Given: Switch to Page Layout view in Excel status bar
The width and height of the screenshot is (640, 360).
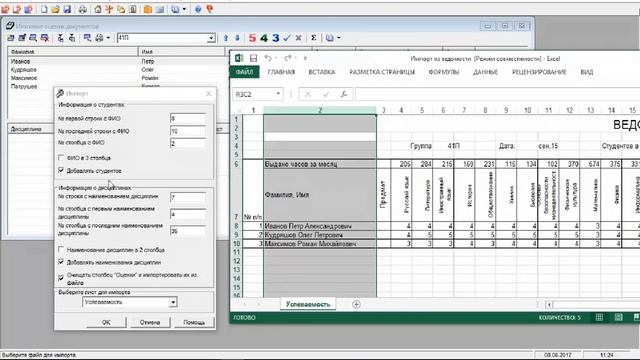Looking at the screenshot, I should (x=619, y=318).
